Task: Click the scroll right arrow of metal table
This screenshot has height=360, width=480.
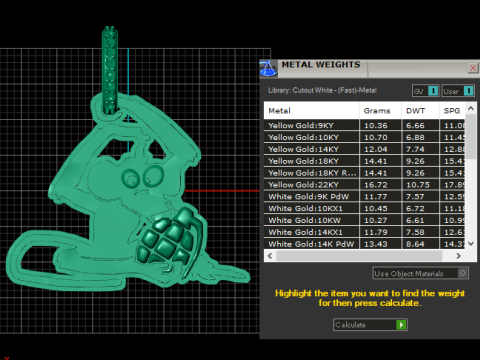Action: tap(459, 256)
